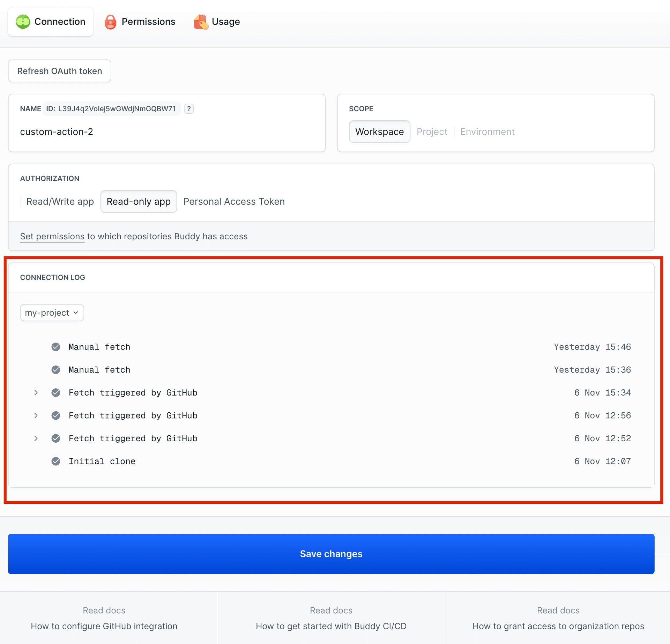Click the Usage tag icon
Viewport: 670px width, 644px height.
[x=201, y=22]
